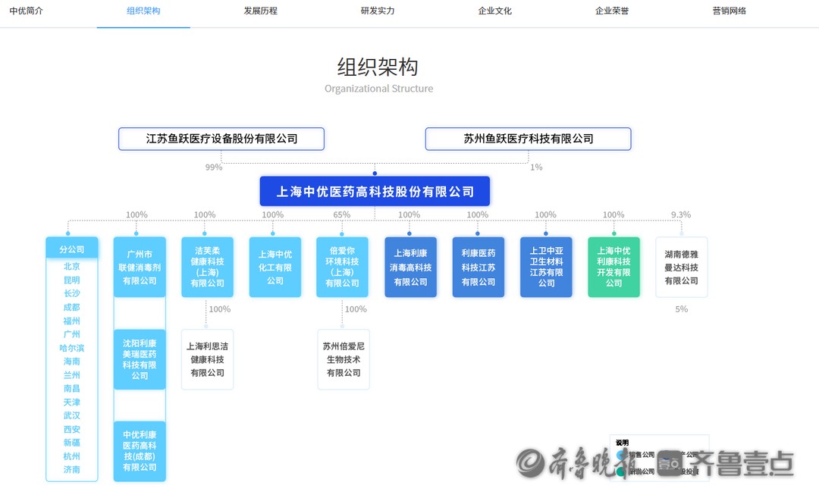The width and height of the screenshot is (819, 504).
Task: Click the 中优利康医药高科技(成都)有限公司 card
Action: click(140, 451)
